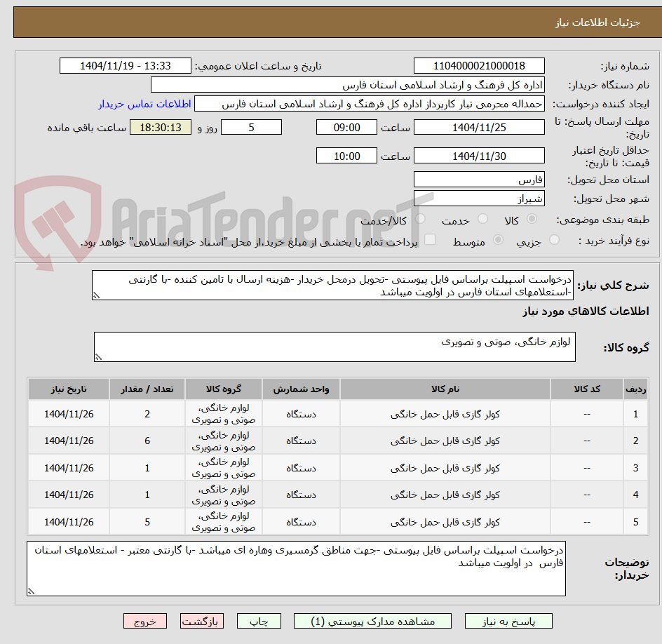This screenshot has height=644, width=662.
Task: Click the buyer notes 'توضیحات خریدار' textarea
Action: [x=296, y=568]
